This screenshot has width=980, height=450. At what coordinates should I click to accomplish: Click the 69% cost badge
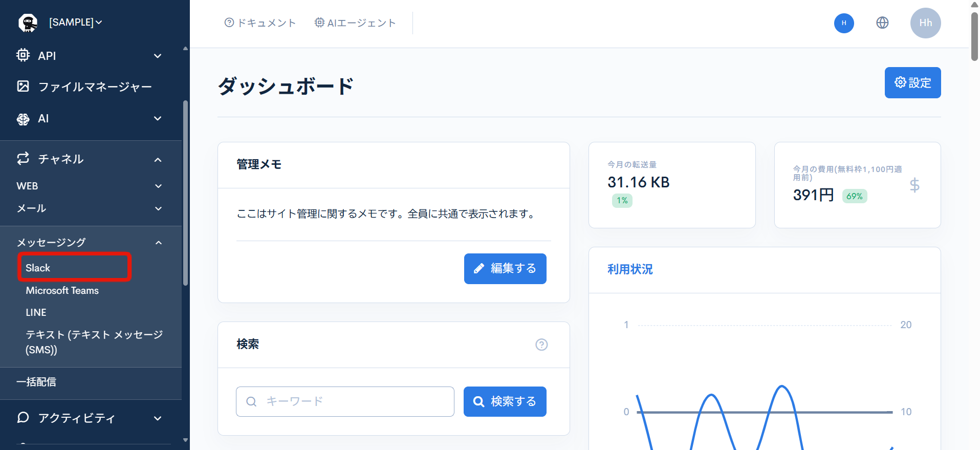[x=855, y=196]
